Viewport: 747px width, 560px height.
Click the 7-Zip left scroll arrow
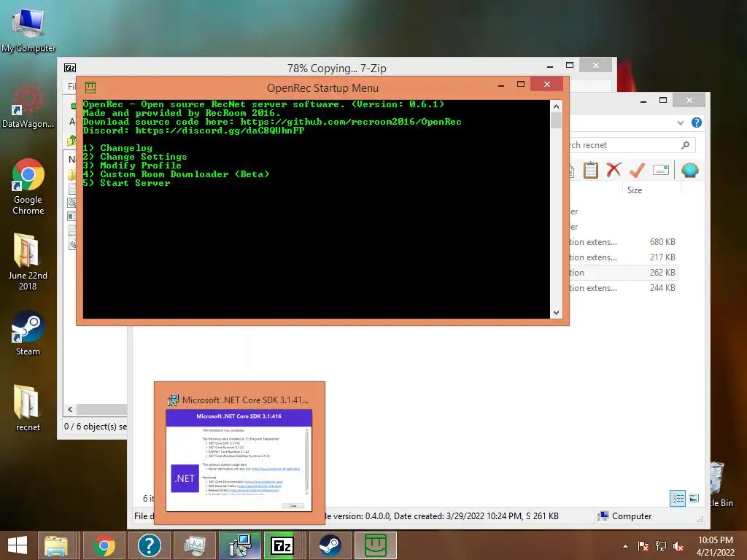click(70, 410)
